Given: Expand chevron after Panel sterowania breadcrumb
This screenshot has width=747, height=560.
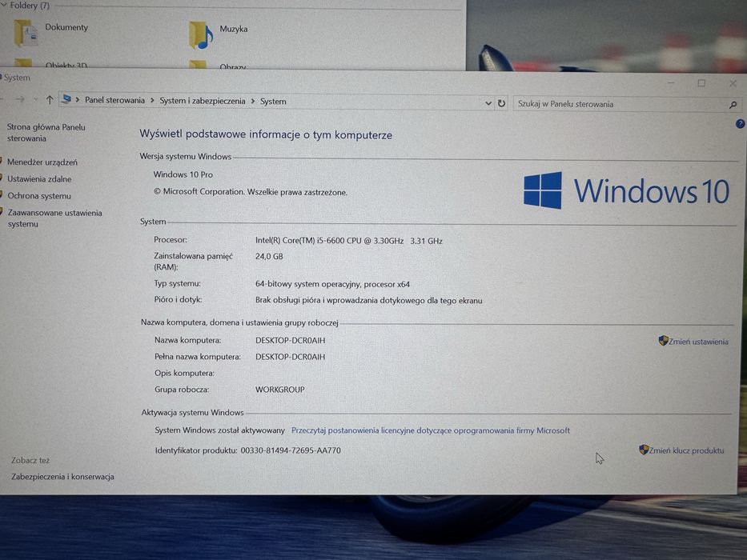Looking at the screenshot, I should click(x=152, y=101).
